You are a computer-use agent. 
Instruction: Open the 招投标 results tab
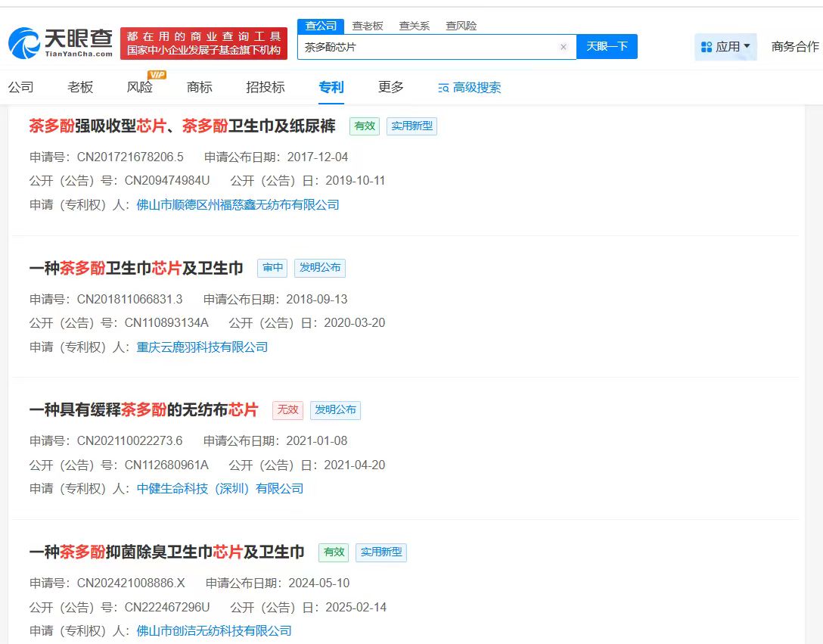click(266, 87)
